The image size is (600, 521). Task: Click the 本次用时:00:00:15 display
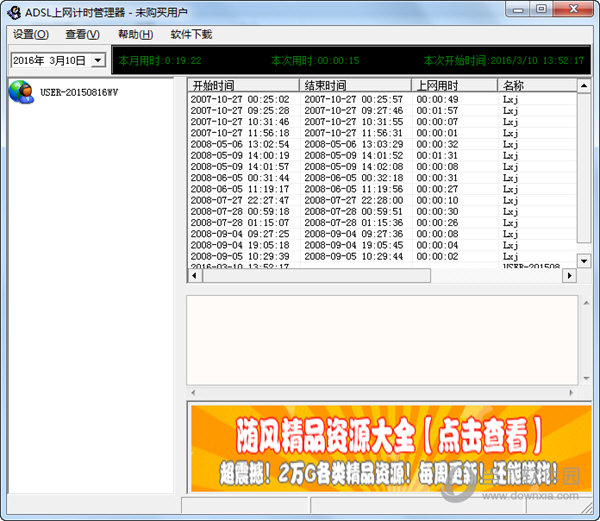point(315,60)
